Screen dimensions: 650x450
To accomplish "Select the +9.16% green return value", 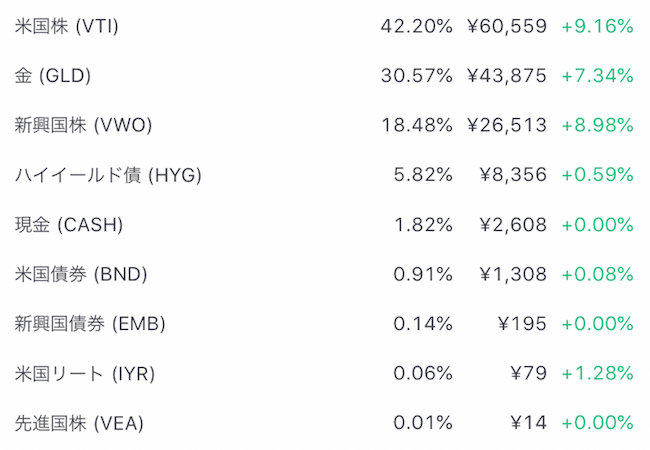I will click(597, 27).
